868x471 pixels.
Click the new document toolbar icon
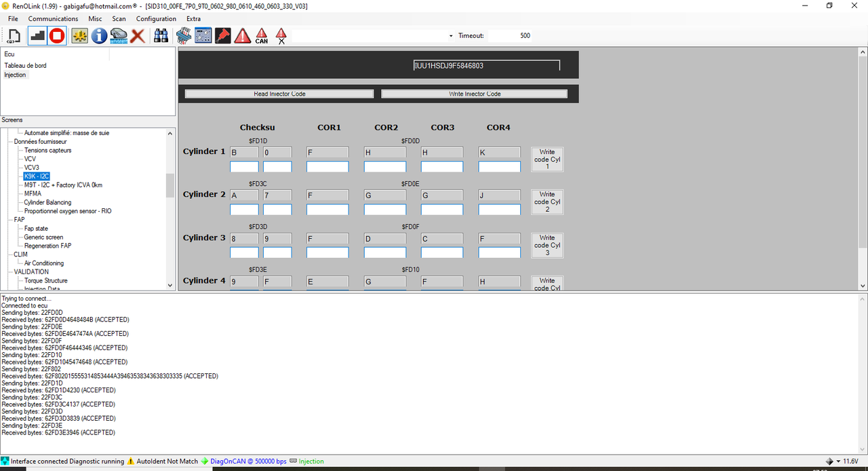coord(14,35)
